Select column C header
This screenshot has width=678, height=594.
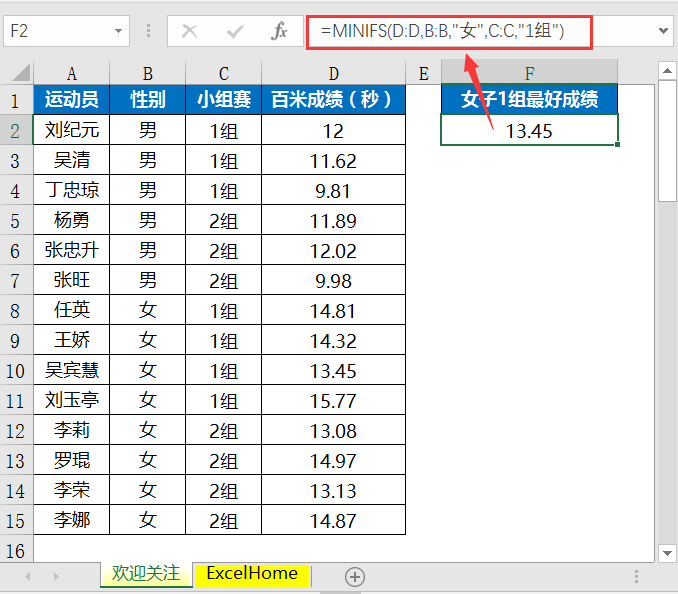[x=224, y=73]
